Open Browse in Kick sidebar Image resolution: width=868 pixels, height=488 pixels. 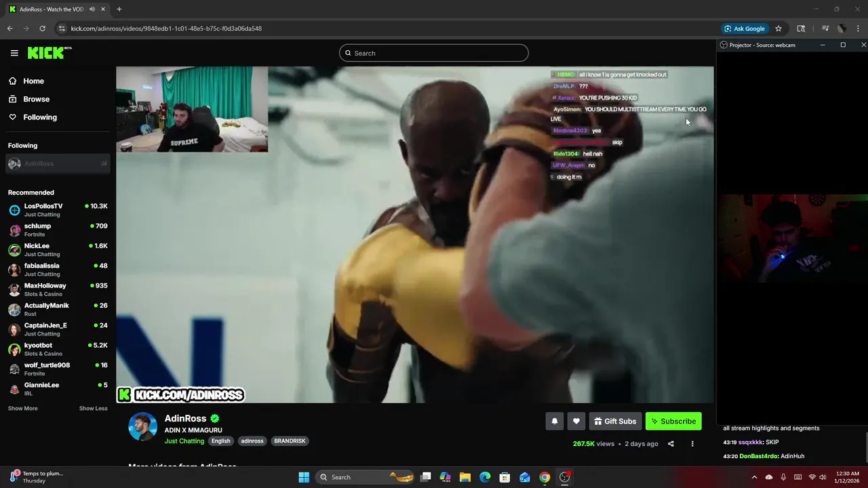click(x=36, y=99)
